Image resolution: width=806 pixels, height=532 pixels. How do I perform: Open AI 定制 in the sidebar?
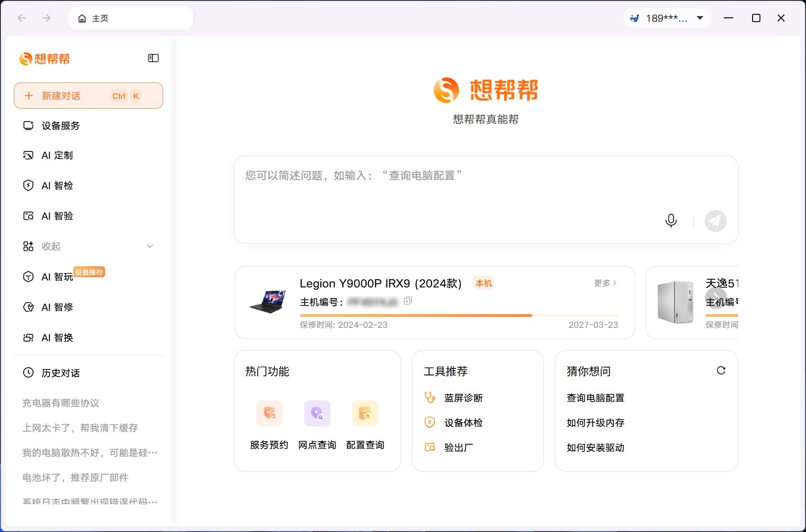[x=88, y=156]
